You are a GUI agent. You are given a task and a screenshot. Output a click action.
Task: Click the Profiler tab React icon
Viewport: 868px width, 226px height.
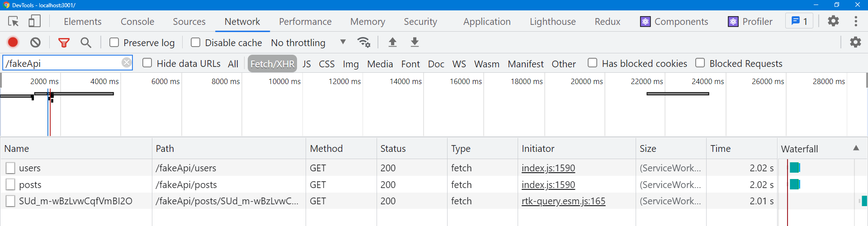[733, 21]
